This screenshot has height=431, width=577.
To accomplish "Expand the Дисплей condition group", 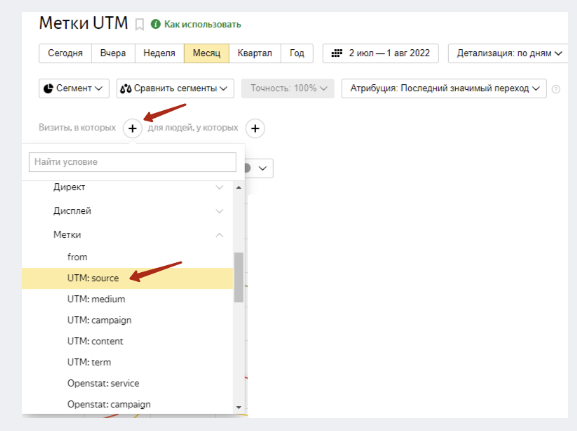I will (128, 211).
